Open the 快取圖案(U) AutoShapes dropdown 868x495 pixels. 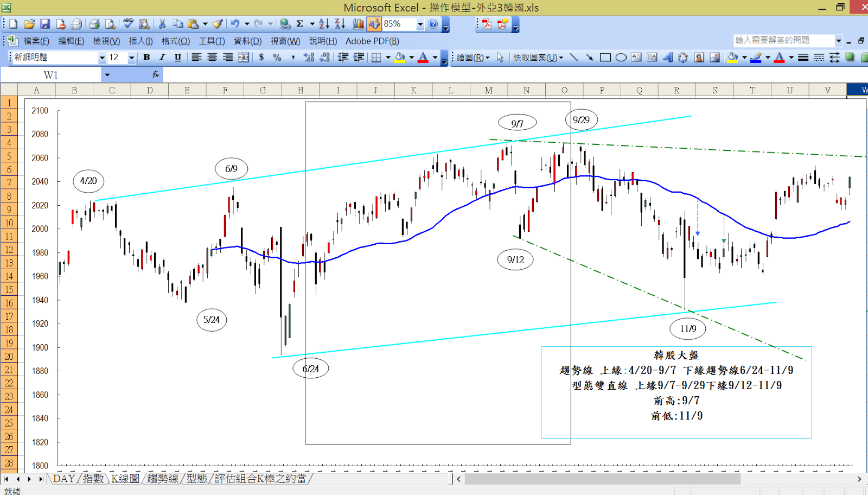[538, 58]
